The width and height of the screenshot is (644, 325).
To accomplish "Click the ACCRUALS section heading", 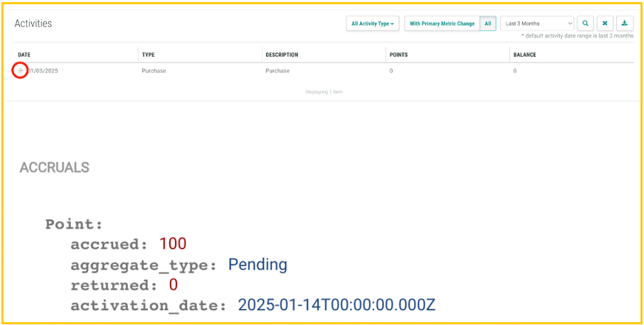I will (x=55, y=168).
